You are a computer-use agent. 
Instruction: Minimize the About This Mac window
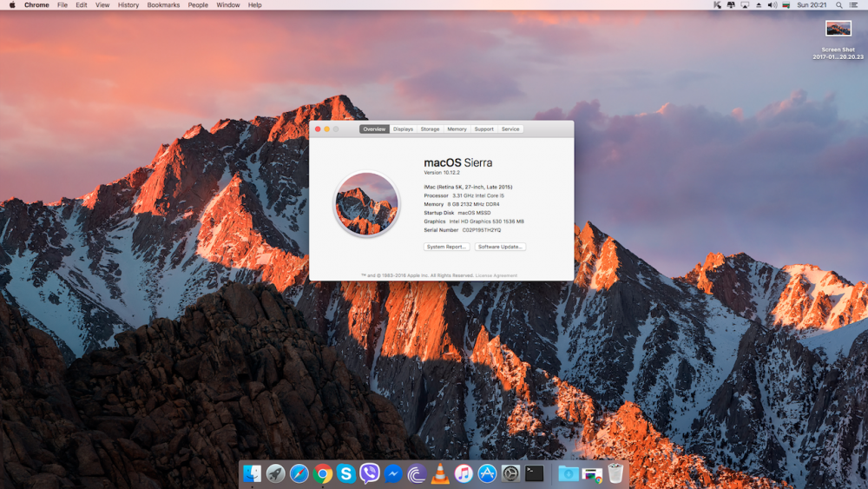pyautogui.click(x=326, y=129)
